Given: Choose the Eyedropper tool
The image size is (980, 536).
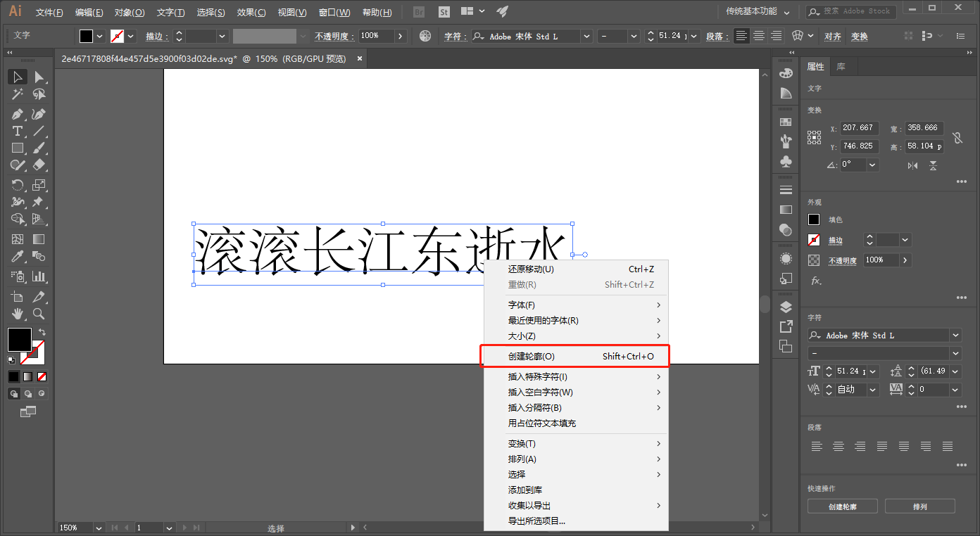Looking at the screenshot, I should tap(18, 257).
